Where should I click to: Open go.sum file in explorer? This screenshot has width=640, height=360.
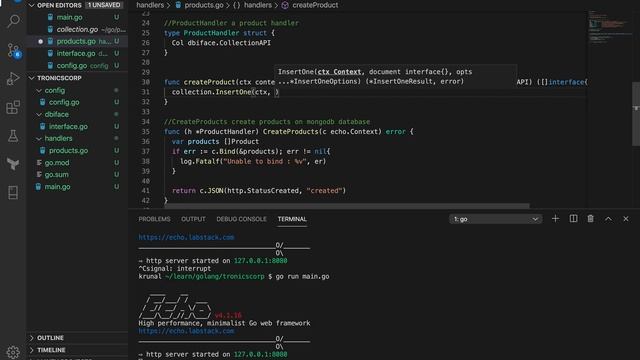click(x=57, y=175)
